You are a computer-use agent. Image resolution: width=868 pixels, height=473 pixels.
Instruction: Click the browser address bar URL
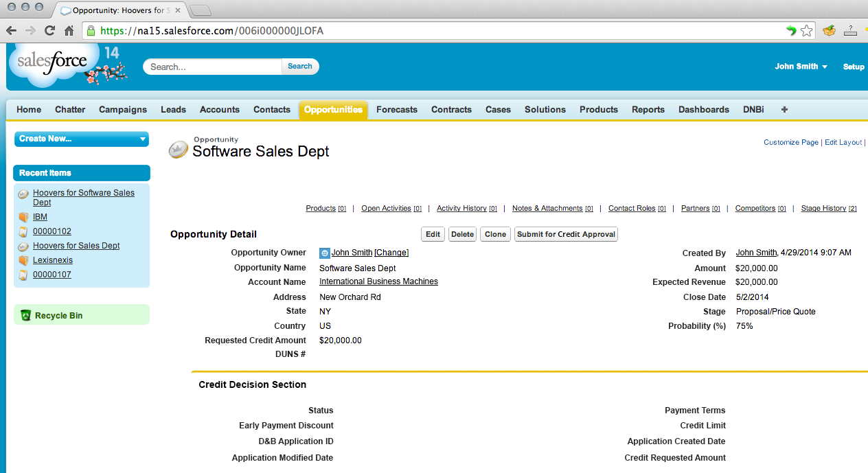pyautogui.click(x=212, y=31)
